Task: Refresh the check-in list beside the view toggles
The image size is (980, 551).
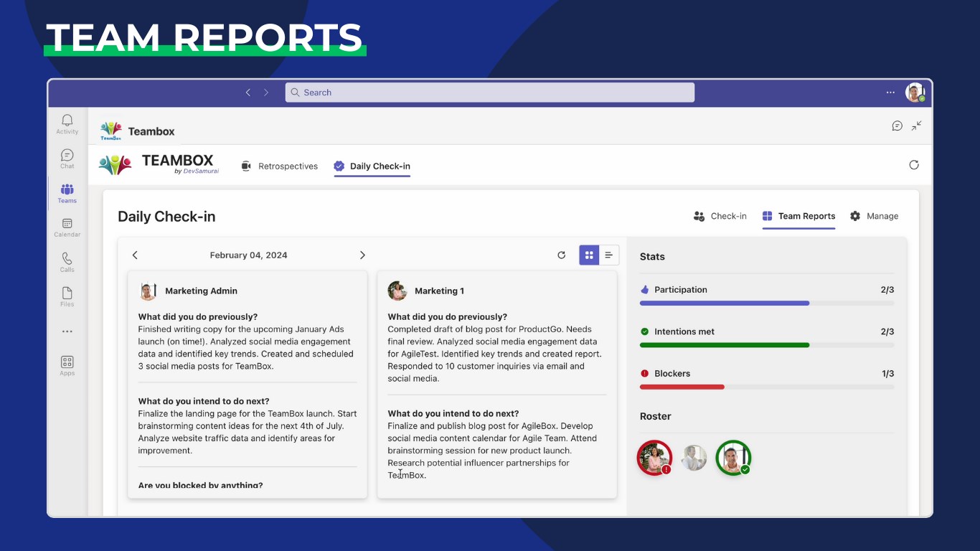Action: pos(562,255)
